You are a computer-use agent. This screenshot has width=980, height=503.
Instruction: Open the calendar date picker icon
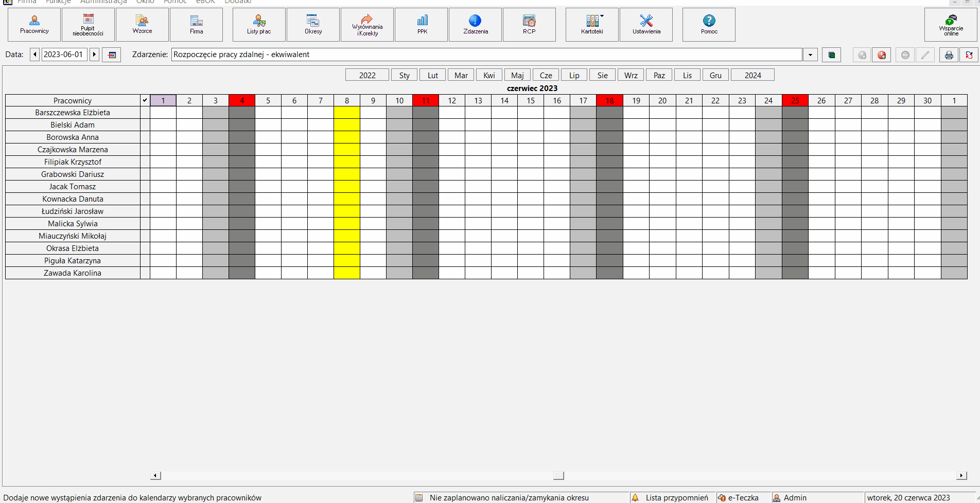112,55
